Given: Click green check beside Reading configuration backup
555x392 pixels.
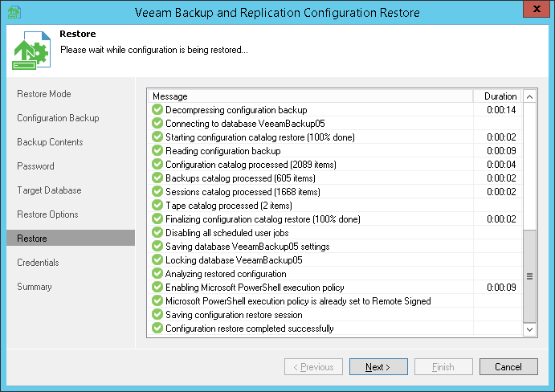Looking at the screenshot, I should [157, 151].
